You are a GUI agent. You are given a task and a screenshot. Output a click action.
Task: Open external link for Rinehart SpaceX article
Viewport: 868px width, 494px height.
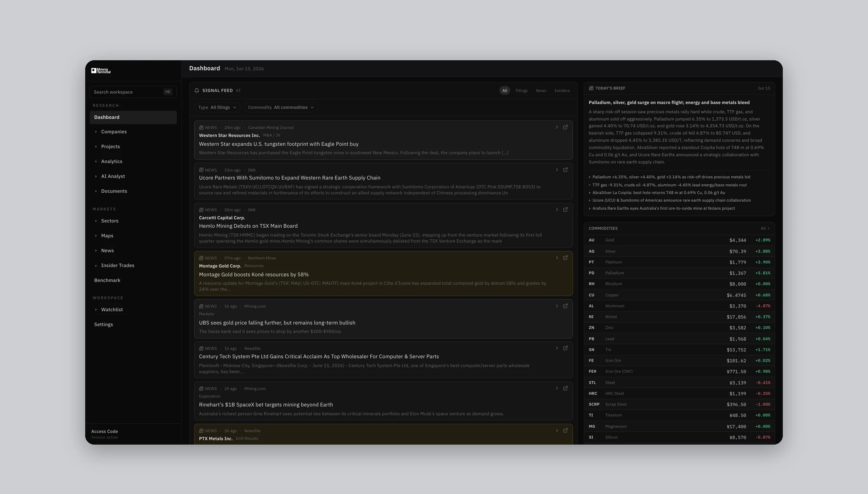(x=565, y=388)
